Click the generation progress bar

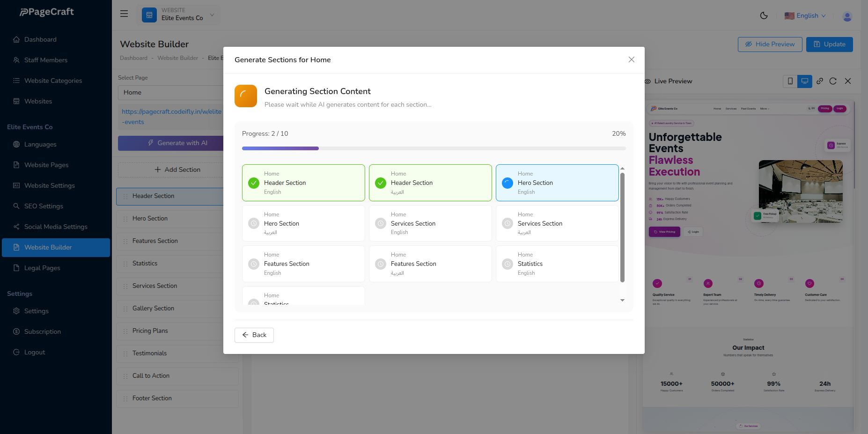[x=434, y=148]
